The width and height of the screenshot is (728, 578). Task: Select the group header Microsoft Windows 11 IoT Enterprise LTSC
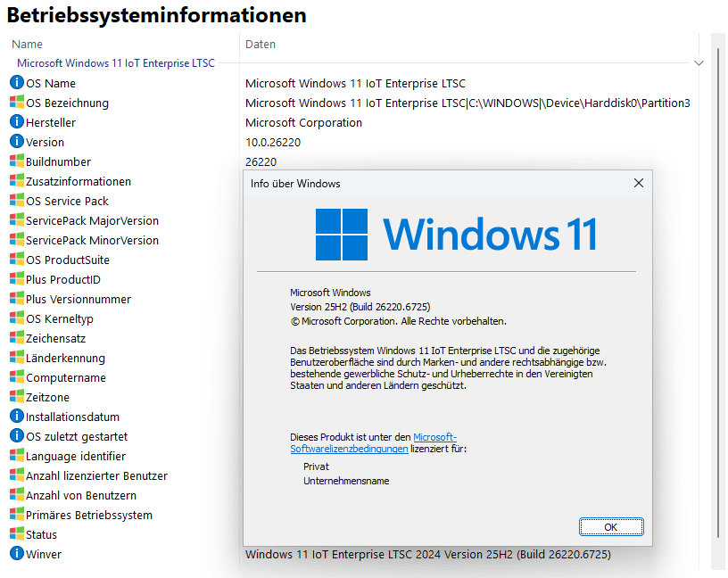pos(116,63)
